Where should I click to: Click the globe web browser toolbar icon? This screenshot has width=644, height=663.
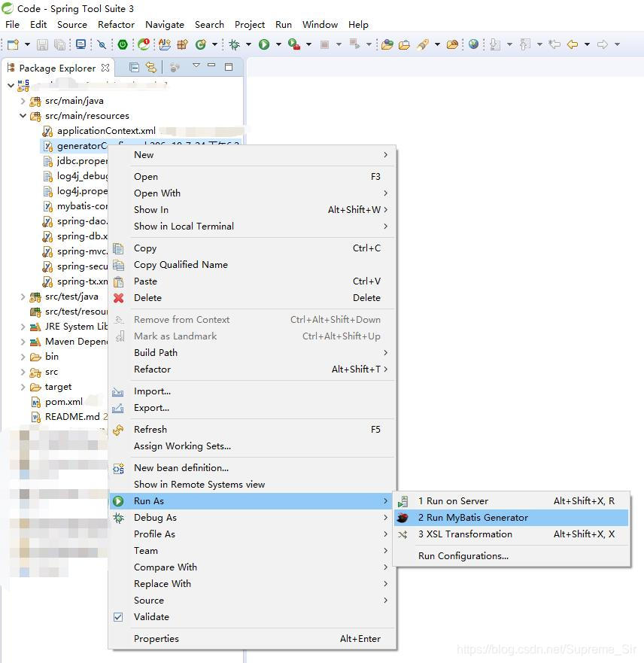click(x=474, y=44)
